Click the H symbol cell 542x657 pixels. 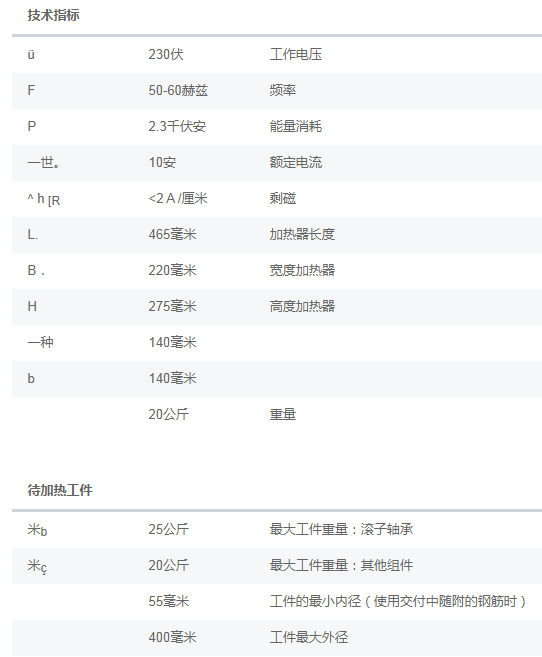click(32, 307)
